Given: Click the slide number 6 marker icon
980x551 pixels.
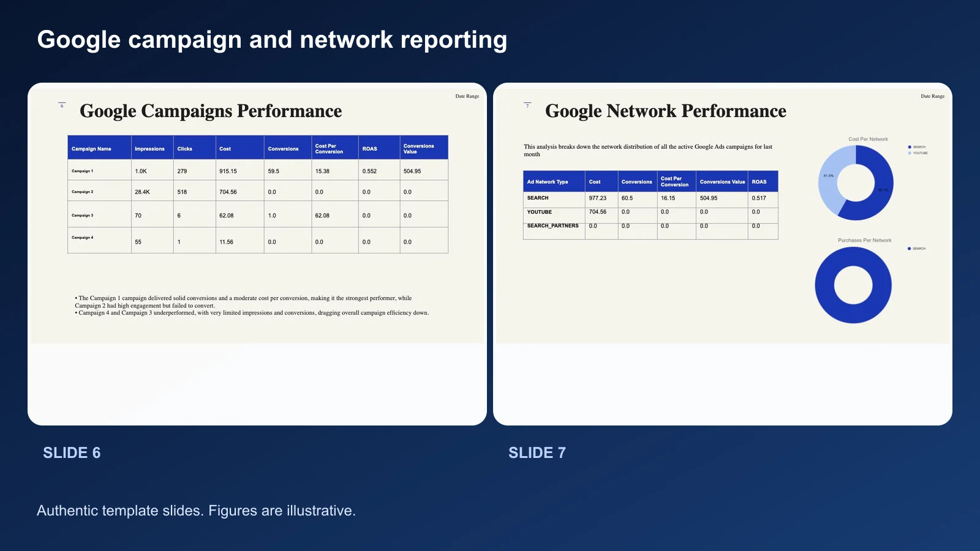Looking at the screenshot, I should pos(62,105).
